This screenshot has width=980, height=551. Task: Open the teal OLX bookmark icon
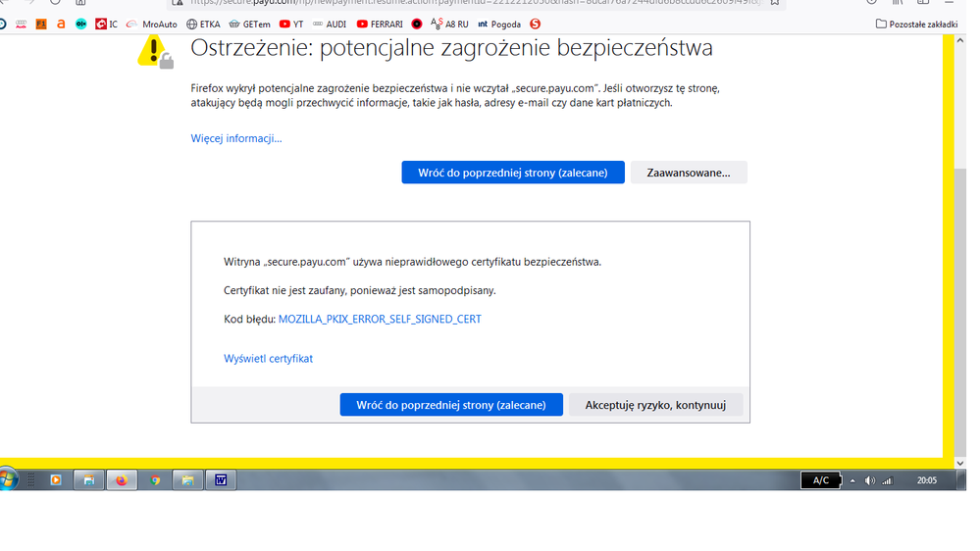coord(80,25)
